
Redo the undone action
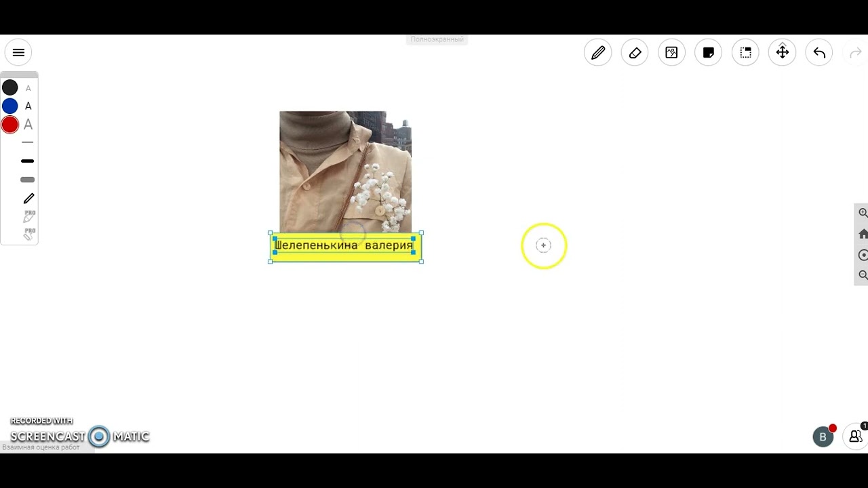pyautogui.click(x=856, y=53)
